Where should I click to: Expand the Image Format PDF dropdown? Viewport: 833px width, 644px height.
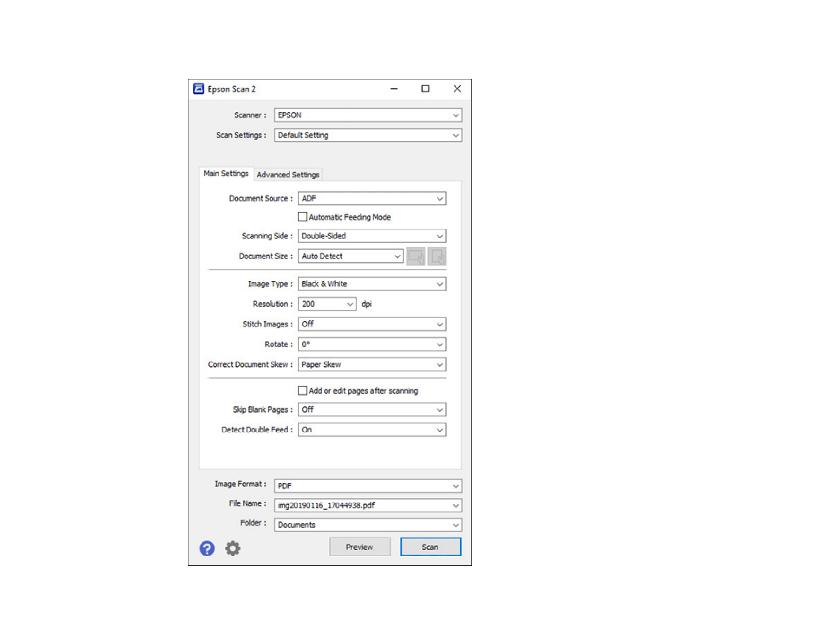(x=368, y=486)
